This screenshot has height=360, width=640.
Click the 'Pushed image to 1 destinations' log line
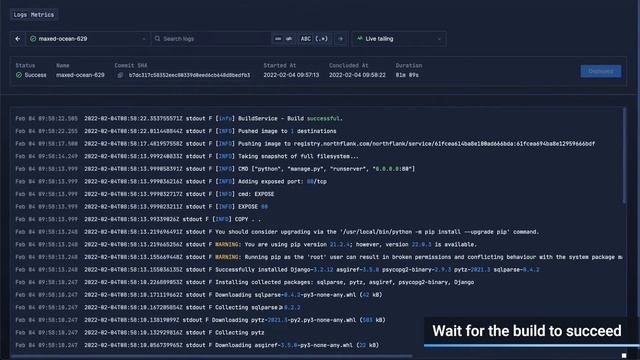176,131
